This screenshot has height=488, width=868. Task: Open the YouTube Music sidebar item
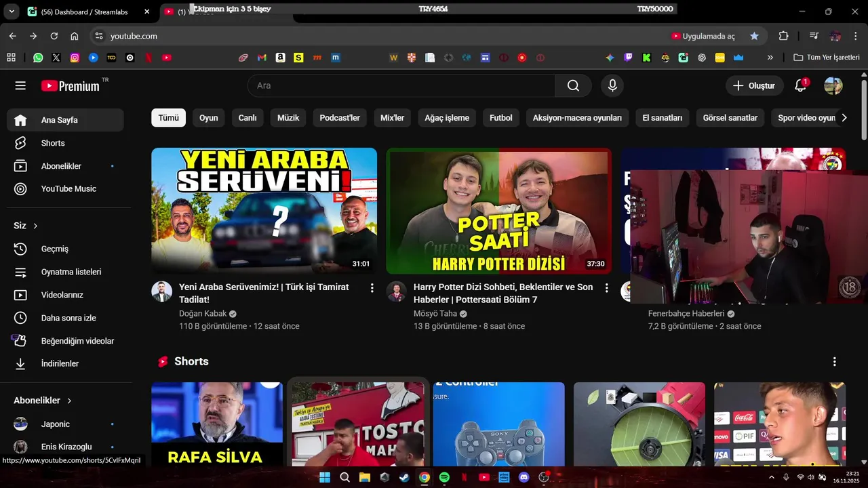tap(65, 188)
